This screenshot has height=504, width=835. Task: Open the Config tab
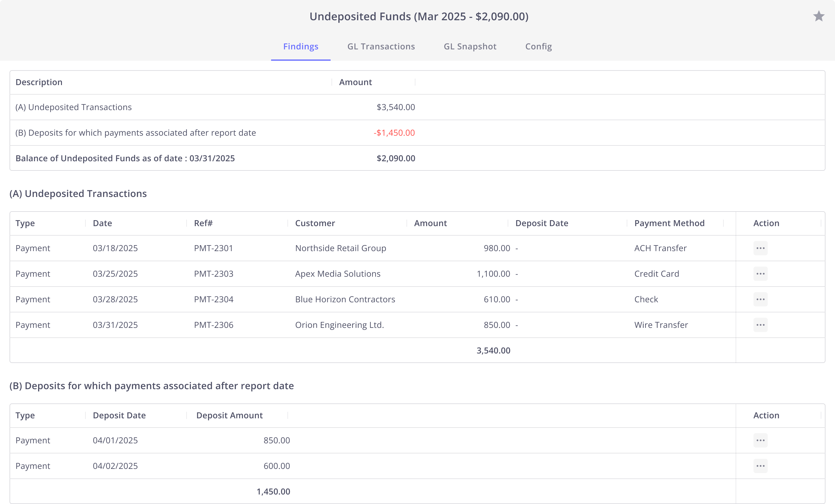point(539,46)
